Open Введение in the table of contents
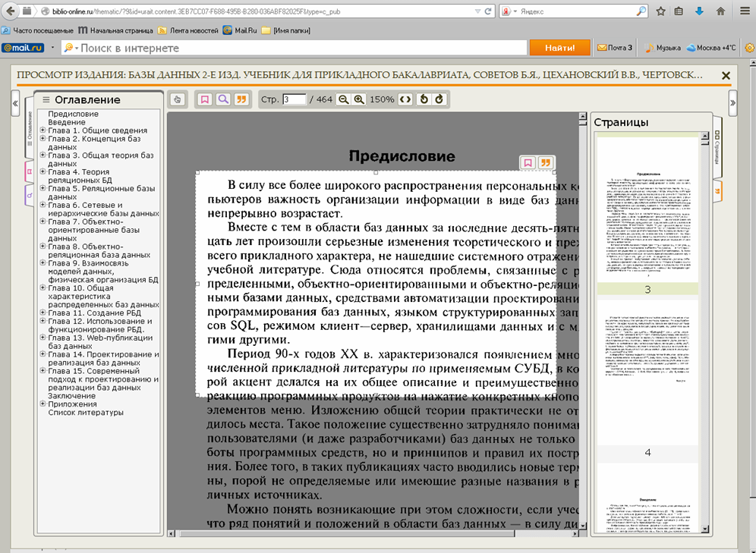Screen dimensions: 756x553 pos(67,122)
